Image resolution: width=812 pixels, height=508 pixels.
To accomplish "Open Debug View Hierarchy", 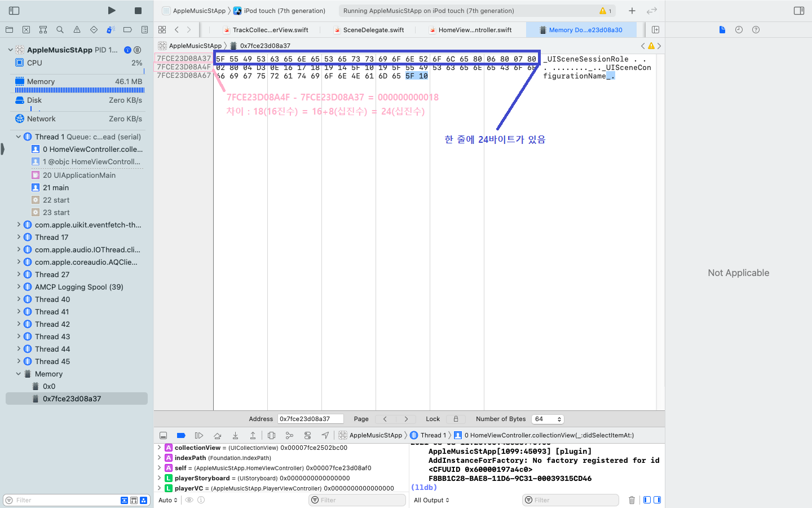I will tap(271, 435).
